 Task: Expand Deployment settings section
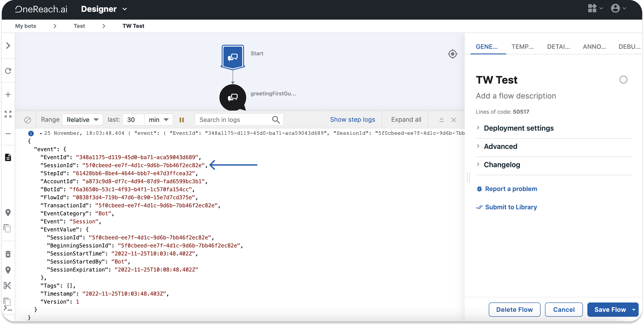coord(518,128)
